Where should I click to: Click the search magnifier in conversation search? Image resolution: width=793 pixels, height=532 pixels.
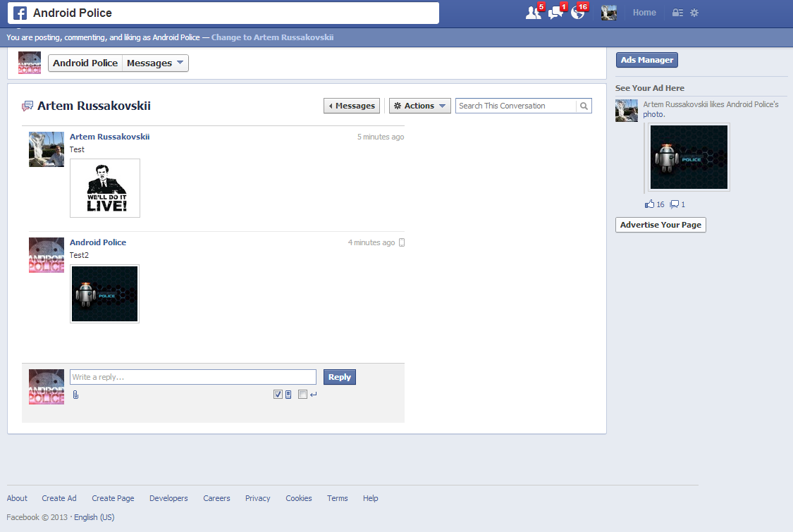tap(584, 106)
